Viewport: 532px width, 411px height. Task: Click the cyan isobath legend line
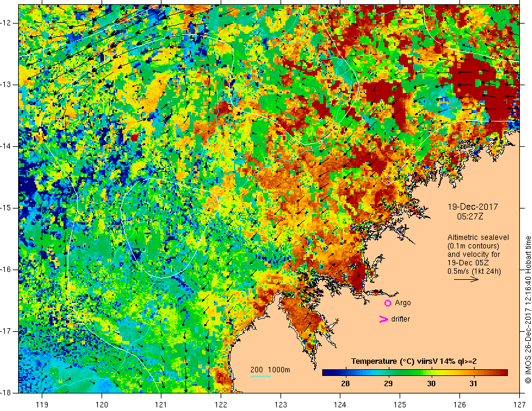pos(261,376)
